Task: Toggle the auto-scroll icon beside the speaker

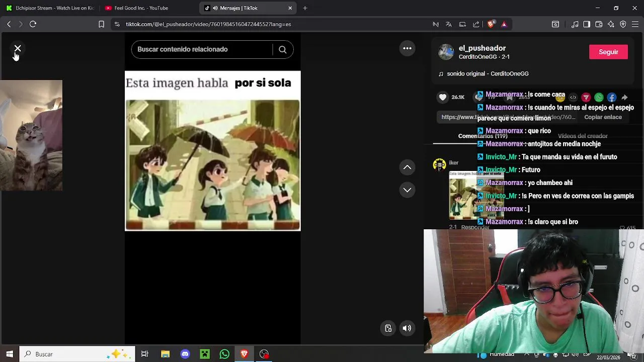Action: click(x=388, y=328)
